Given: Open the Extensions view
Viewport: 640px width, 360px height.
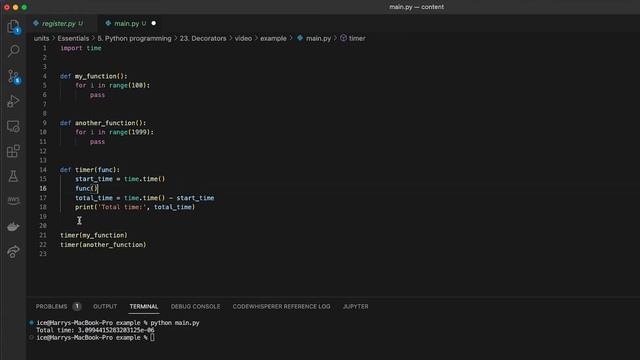Looking at the screenshot, I should click(13, 151).
